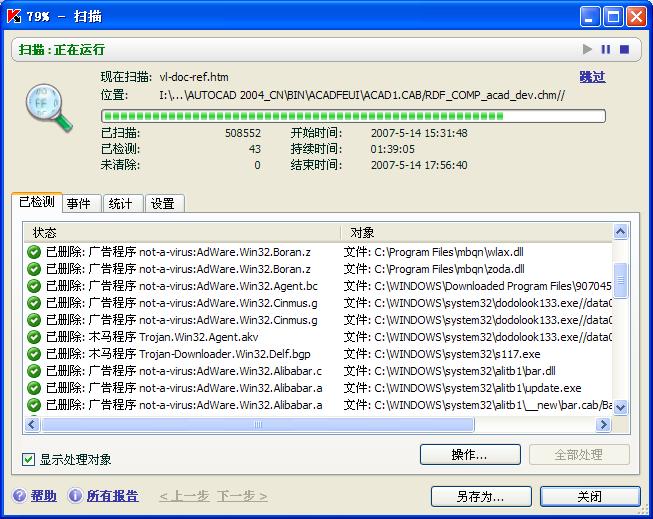
Task: Toggle the 显示处理对象 checkbox
Action: click(x=28, y=460)
